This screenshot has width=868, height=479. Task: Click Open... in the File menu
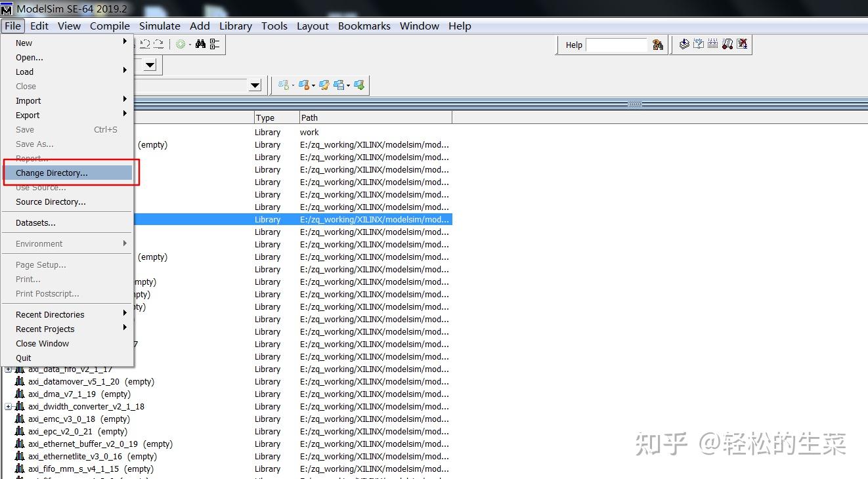tap(68, 57)
